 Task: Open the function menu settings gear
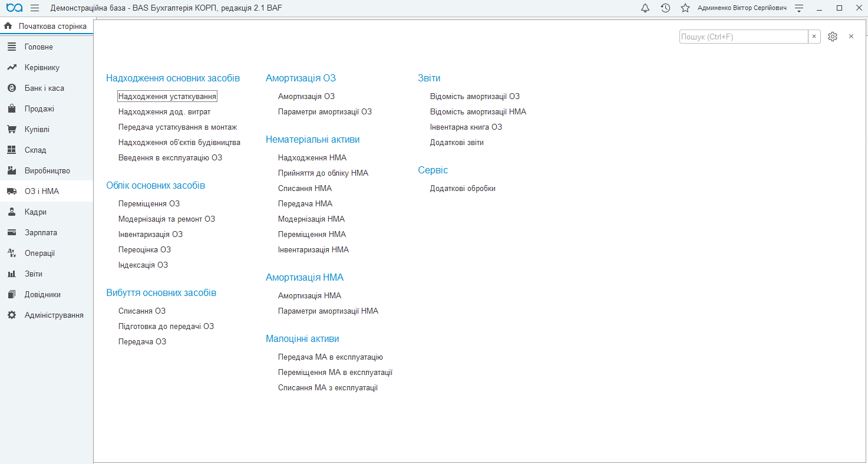coord(833,37)
